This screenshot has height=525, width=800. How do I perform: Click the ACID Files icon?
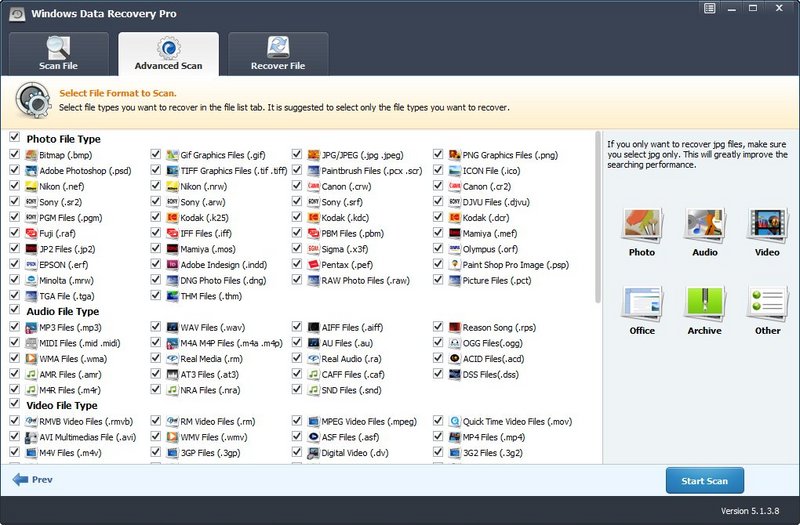tap(455, 359)
